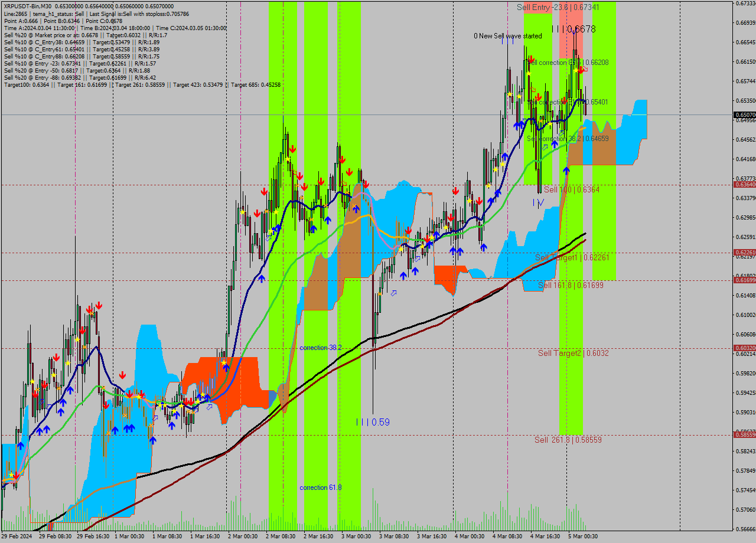Click 'Sell %20 @ Market price or at: 0.6678' line

point(86,35)
